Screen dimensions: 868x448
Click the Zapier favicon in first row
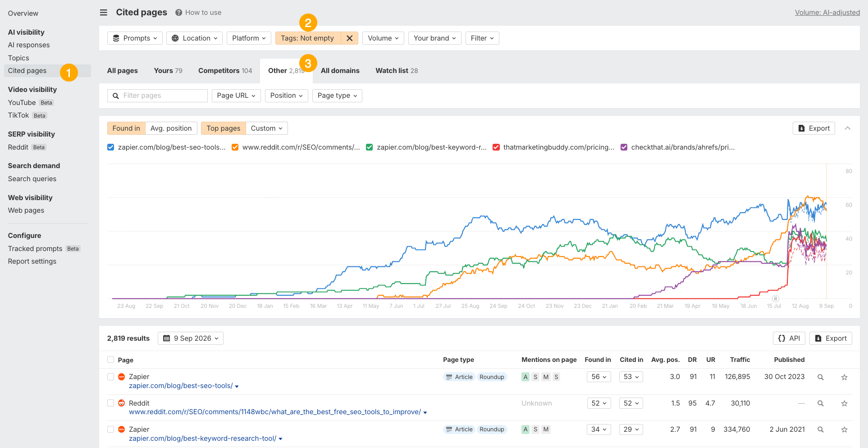point(121,377)
